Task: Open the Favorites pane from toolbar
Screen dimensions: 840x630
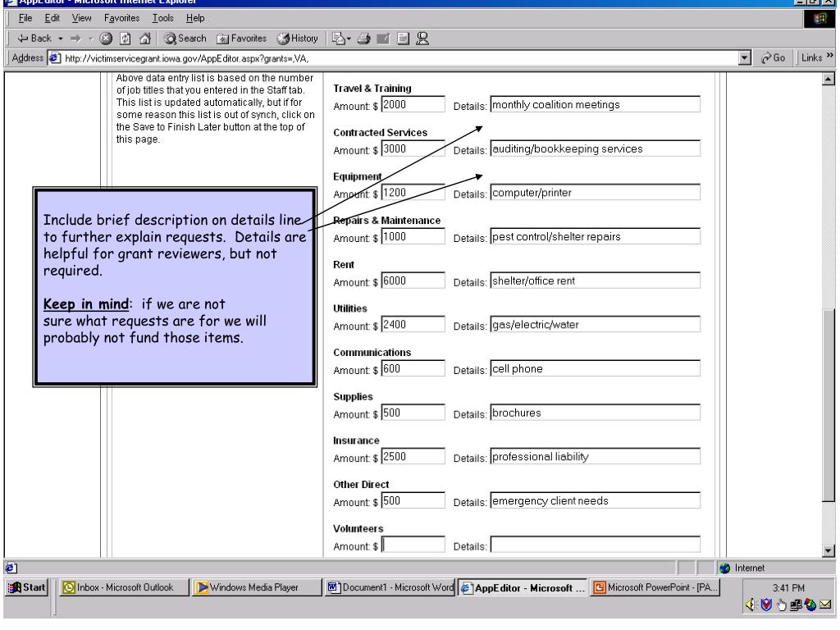Action: pos(242,39)
